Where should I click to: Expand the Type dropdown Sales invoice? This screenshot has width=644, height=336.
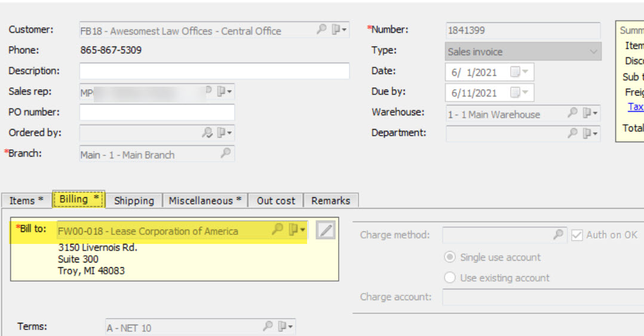[x=593, y=51]
